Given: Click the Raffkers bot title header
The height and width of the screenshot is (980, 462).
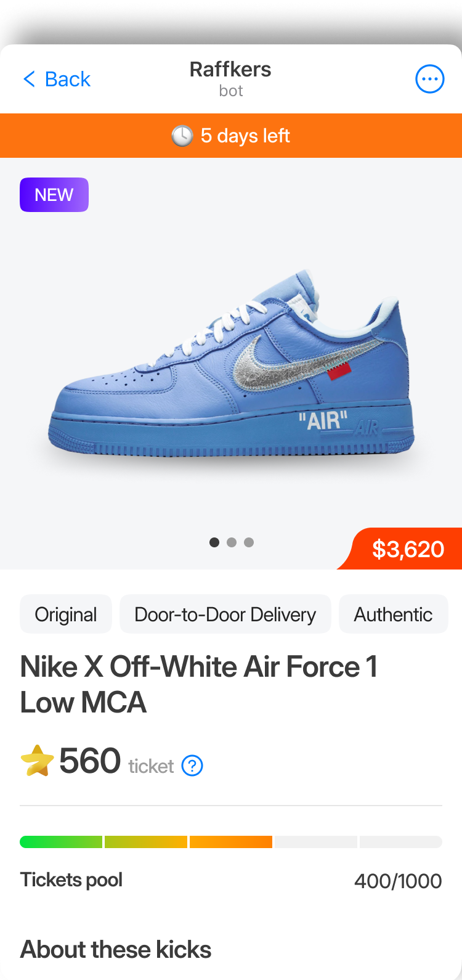Looking at the screenshot, I should (230, 78).
